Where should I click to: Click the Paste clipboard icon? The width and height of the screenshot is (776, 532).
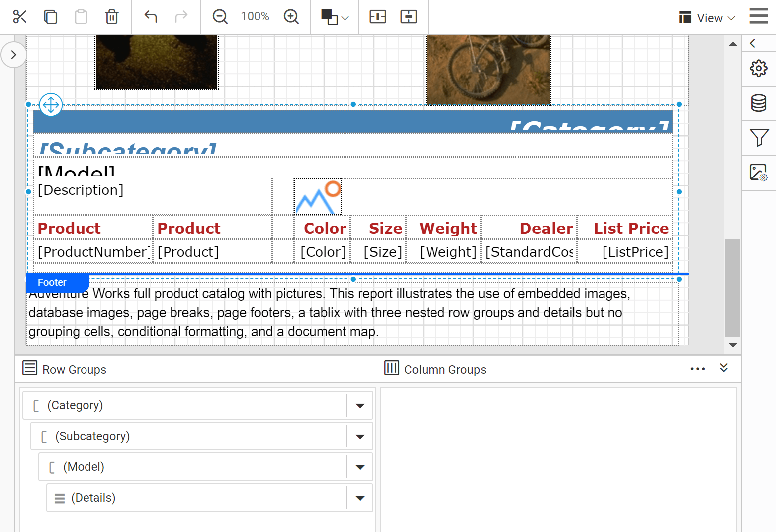81,17
